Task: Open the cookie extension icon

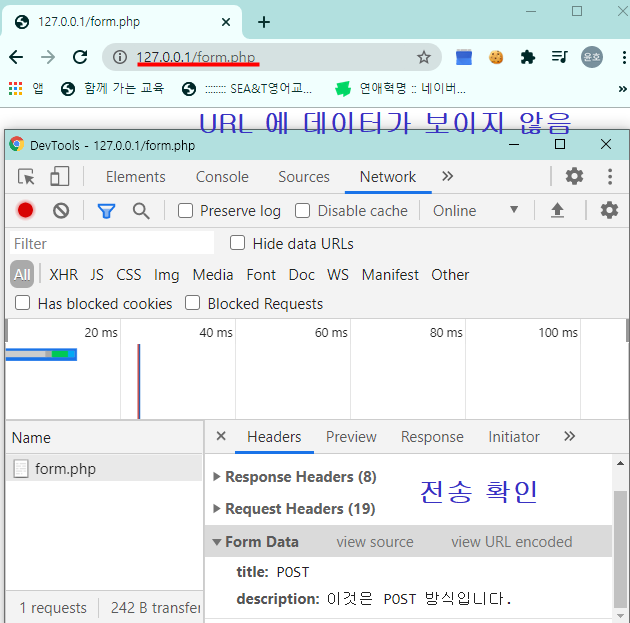Action: click(496, 57)
